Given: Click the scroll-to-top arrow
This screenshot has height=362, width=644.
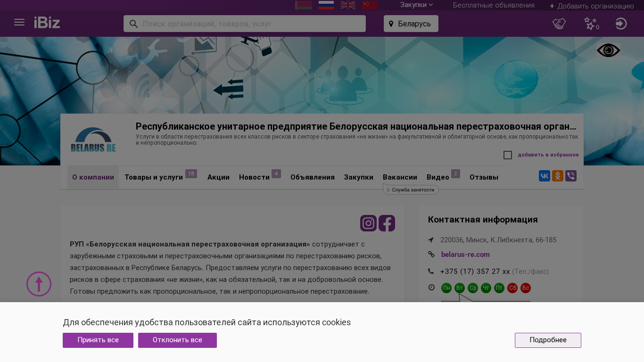Looking at the screenshot, I should click(x=39, y=284).
